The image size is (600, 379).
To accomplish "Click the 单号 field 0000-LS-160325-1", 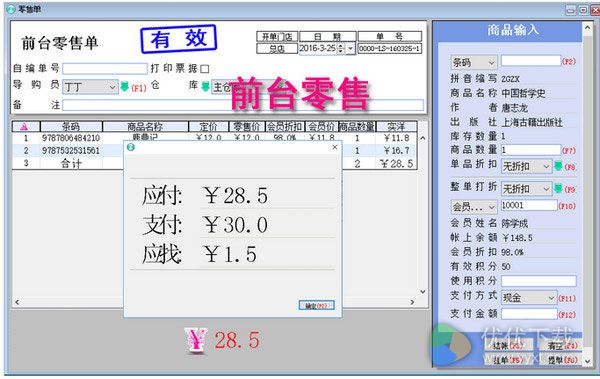I will [390, 49].
